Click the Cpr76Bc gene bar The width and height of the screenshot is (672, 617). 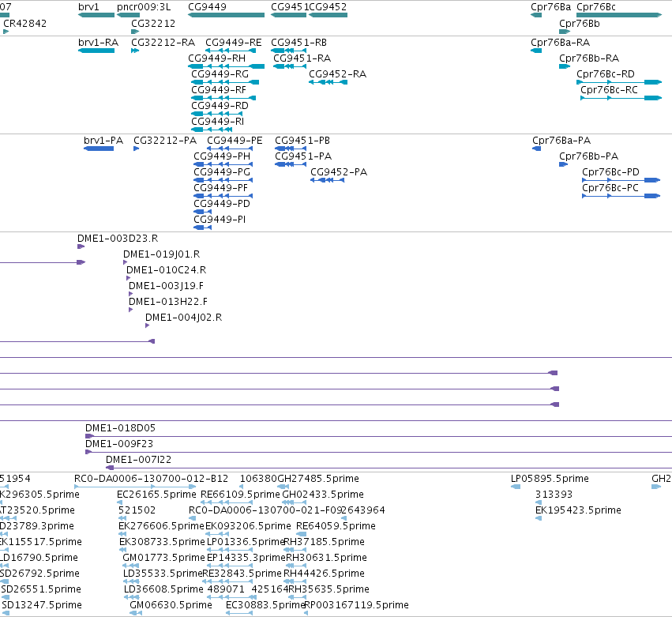pos(619,15)
